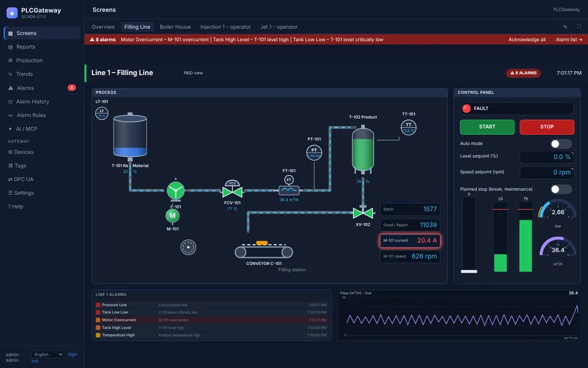This screenshot has width=588, height=368.
Task: Toggle the Planned stop switch
Action: point(560,190)
